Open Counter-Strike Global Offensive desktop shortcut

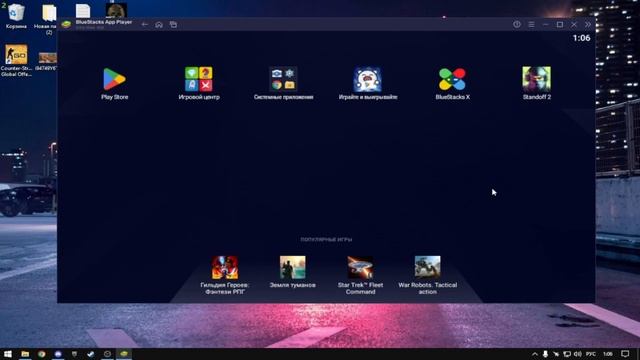tap(16, 60)
